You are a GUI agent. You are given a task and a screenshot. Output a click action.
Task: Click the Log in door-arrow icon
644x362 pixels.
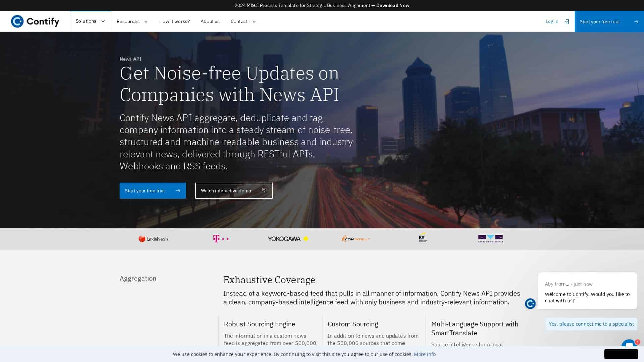[x=566, y=21]
